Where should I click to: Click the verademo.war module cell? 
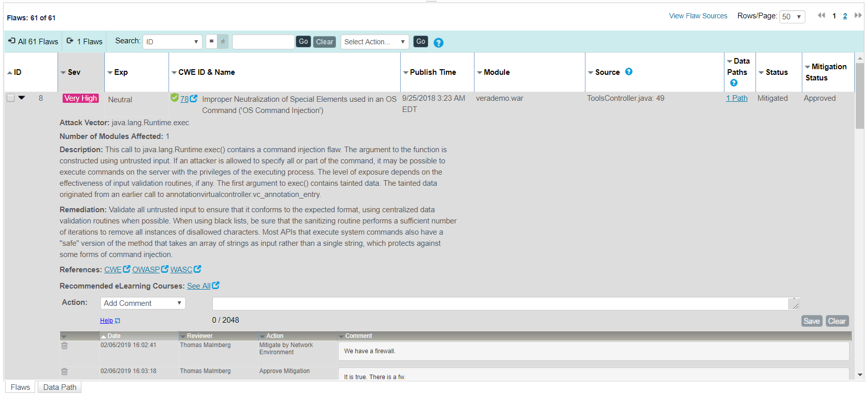(499, 98)
